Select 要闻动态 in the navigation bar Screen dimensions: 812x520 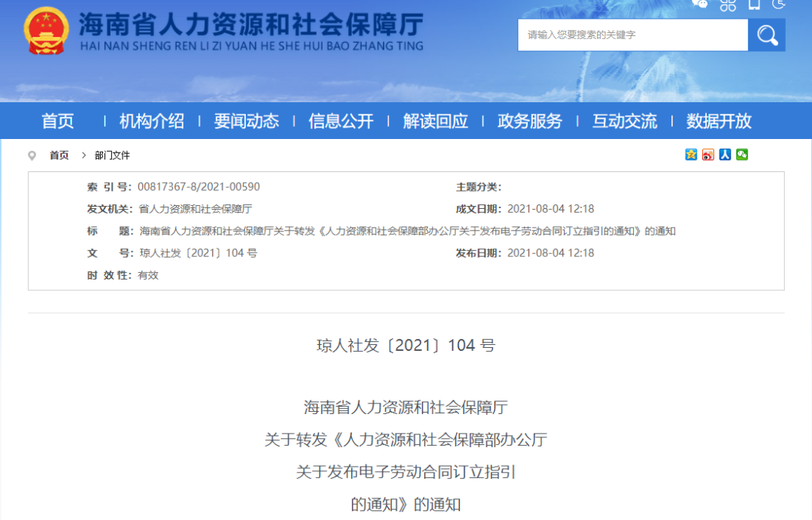click(x=247, y=121)
